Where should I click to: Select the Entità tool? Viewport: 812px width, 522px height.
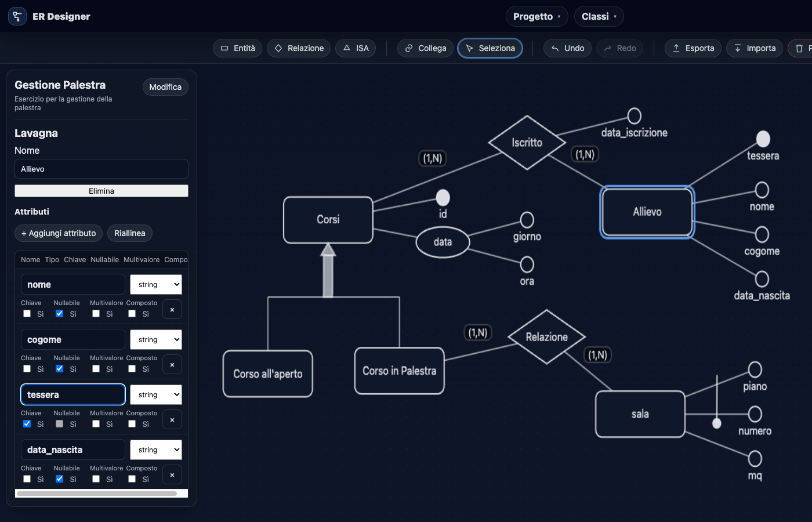[x=238, y=48]
